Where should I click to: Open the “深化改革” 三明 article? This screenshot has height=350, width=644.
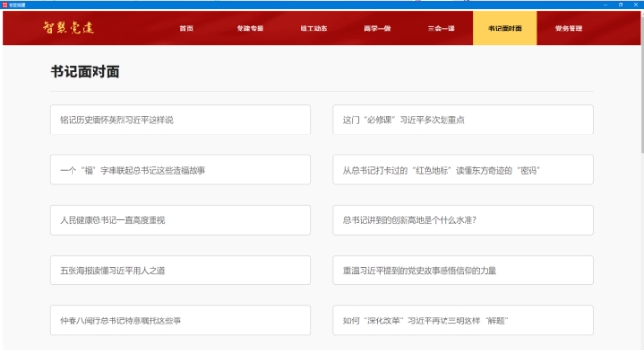pyautogui.click(x=463, y=320)
